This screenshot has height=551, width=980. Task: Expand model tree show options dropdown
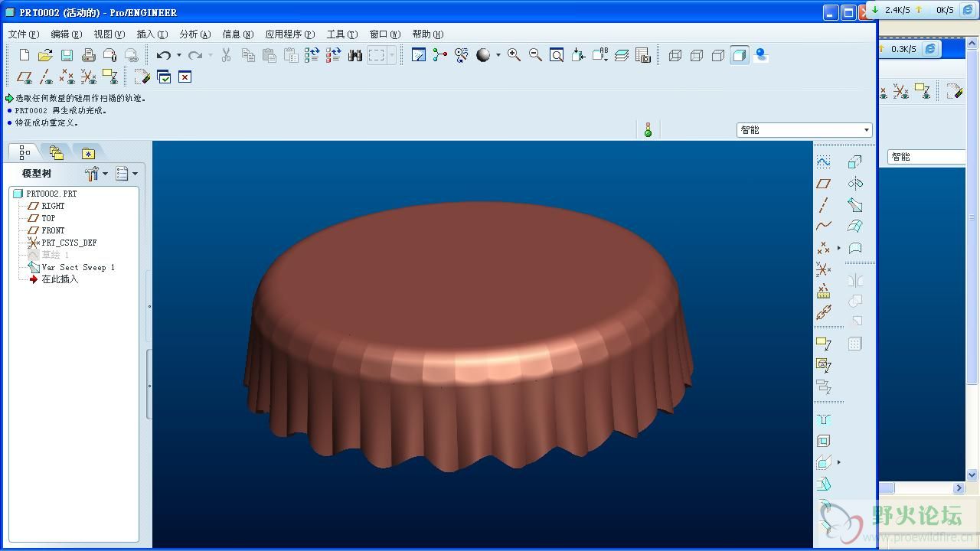(x=126, y=174)
